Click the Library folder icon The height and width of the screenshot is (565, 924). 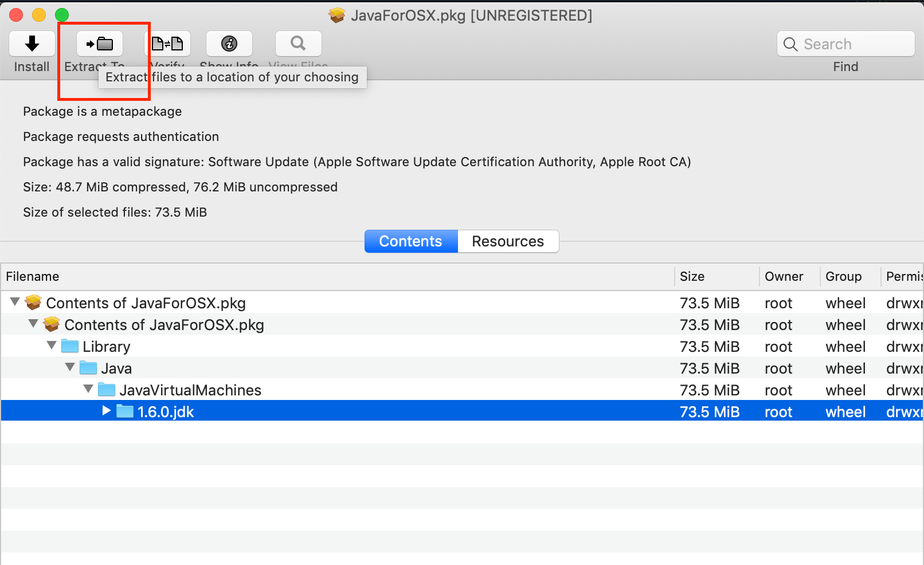click(x=70, y=346)
